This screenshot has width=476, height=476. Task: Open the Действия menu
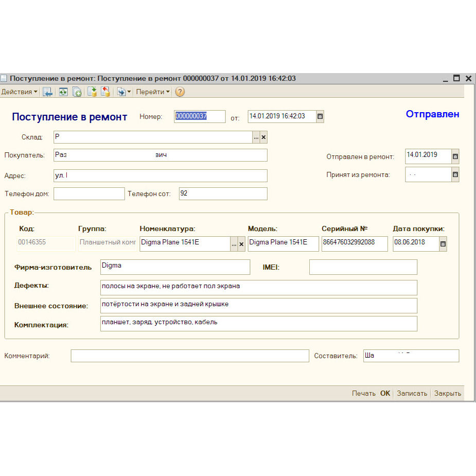tap(19, 92)
